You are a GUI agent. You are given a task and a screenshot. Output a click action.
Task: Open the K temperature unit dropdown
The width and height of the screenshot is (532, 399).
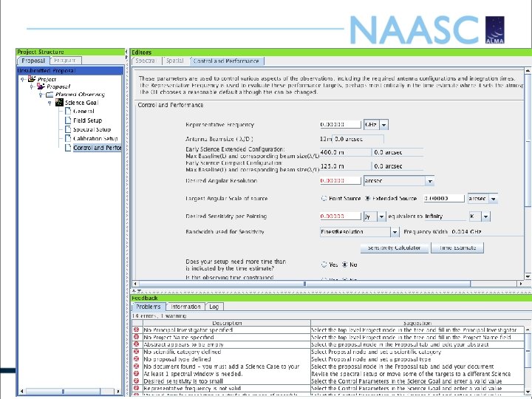[x=486, y=216]
